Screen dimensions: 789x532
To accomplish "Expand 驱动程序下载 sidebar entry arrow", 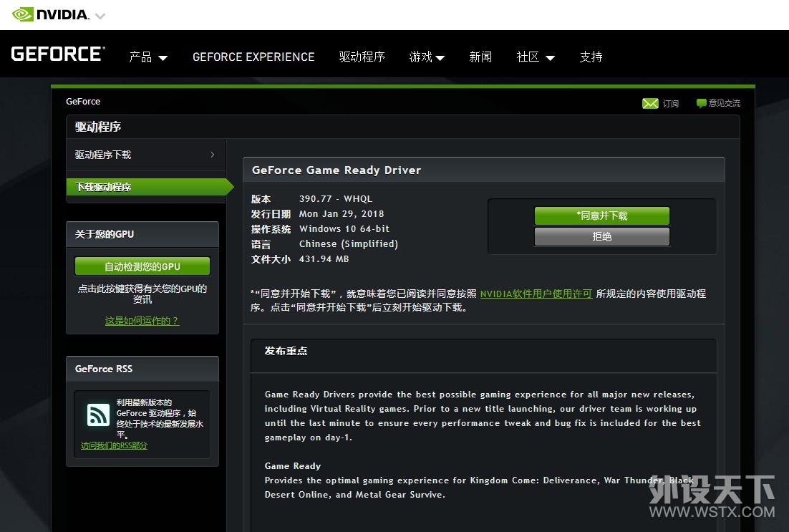I will (x=213, y=155).
